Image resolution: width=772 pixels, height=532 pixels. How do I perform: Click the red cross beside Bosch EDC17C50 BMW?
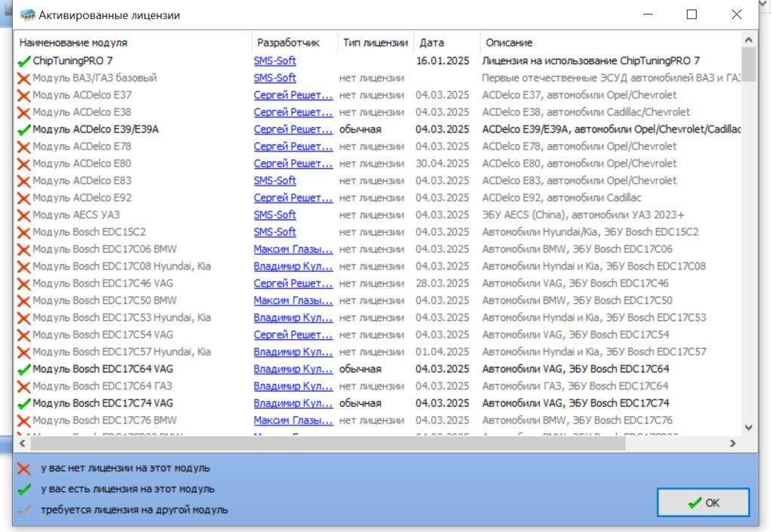[x=23, y=301]
